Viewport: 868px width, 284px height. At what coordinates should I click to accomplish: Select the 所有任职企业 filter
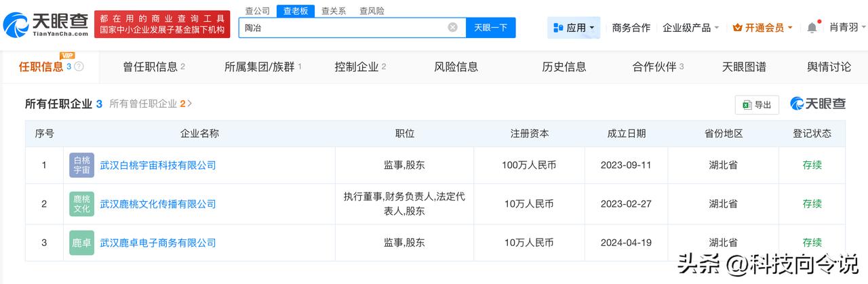coord(64,104)
